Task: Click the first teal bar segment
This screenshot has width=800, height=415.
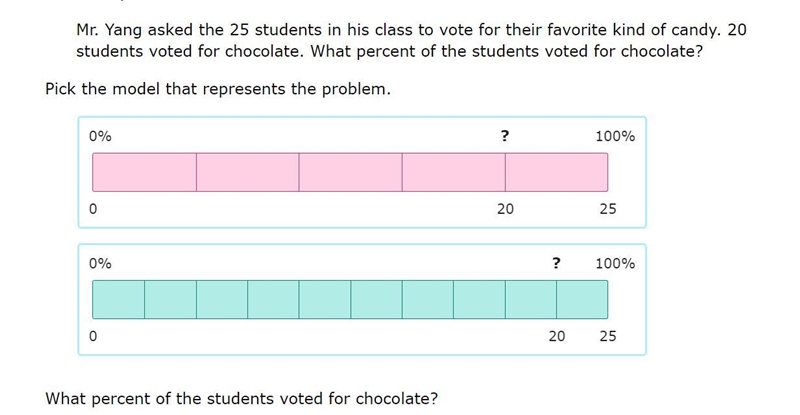Action: click(118, 300)
